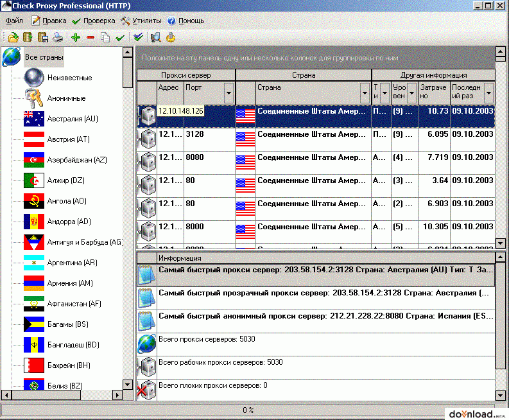The image size is (509, 420).
Task: Click the 7.719 time value cell
Action: pyautogui.click(x=434, y=162)
